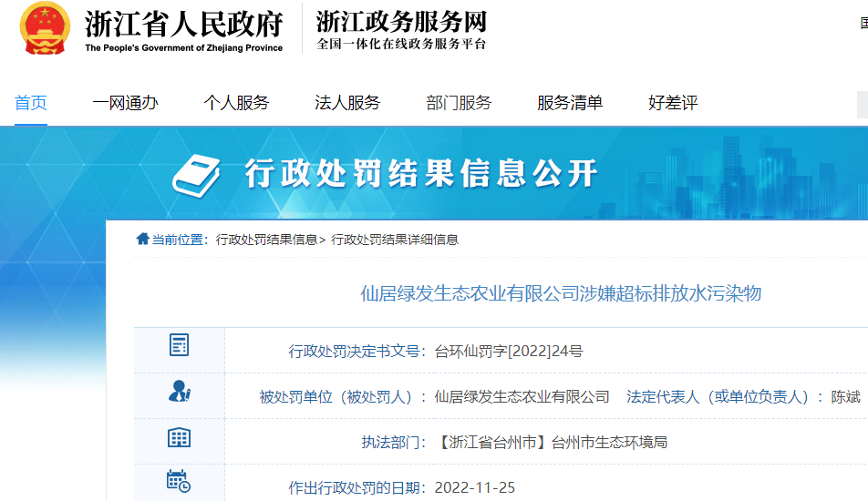Click penalized company name 仙居绿发生态农业有限公司 in row
The width and height of the screenshot is (868, 501).
(x=522, y=396)
